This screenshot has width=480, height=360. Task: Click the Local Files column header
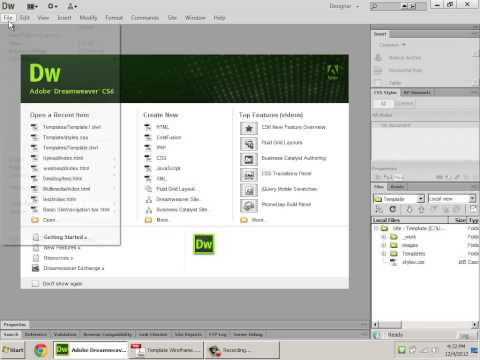(x=411, y=220)
